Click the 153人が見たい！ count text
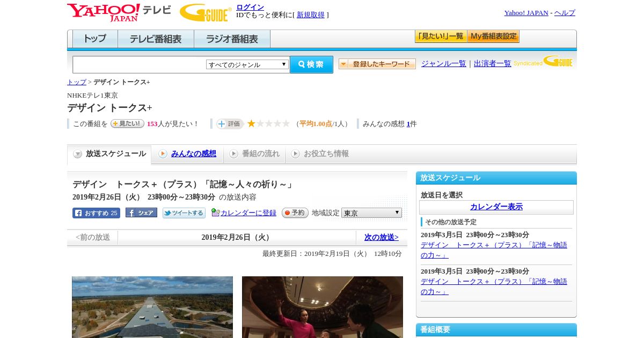The image size is (644, 338). [173, 124]
